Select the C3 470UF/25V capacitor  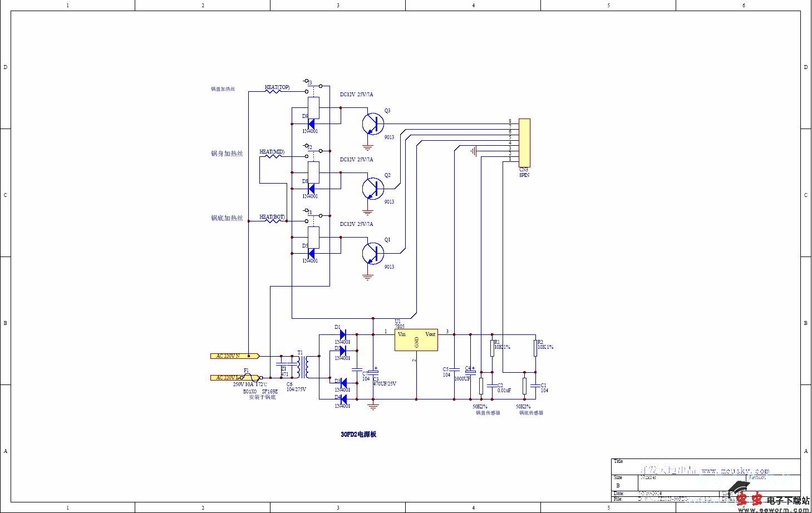coord(373,372)
